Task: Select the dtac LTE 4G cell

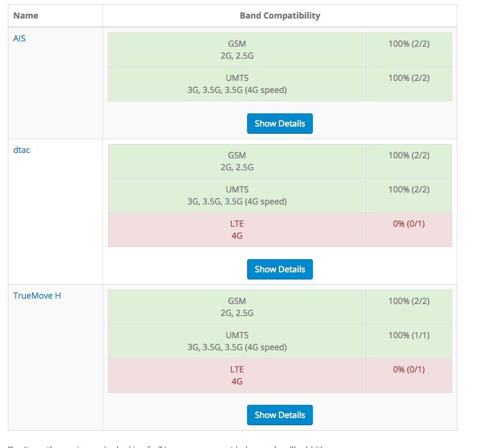Action: [x=237, y=230]
